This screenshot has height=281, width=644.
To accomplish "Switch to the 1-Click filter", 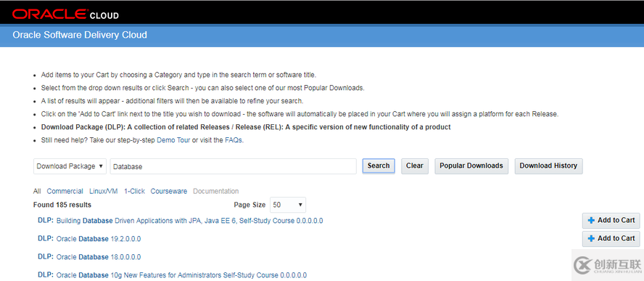I will click(x=134, y=191).
